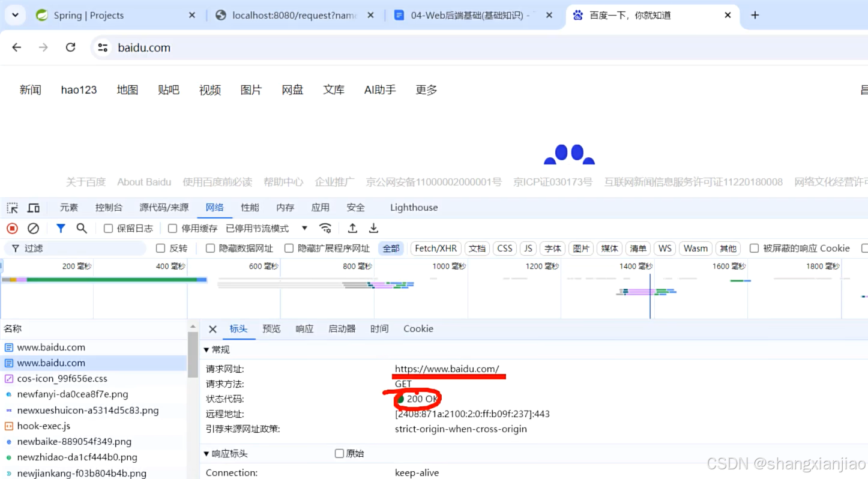Open the 预览 details tab
Screen dimensions: 868x479
tap(271, 329)
